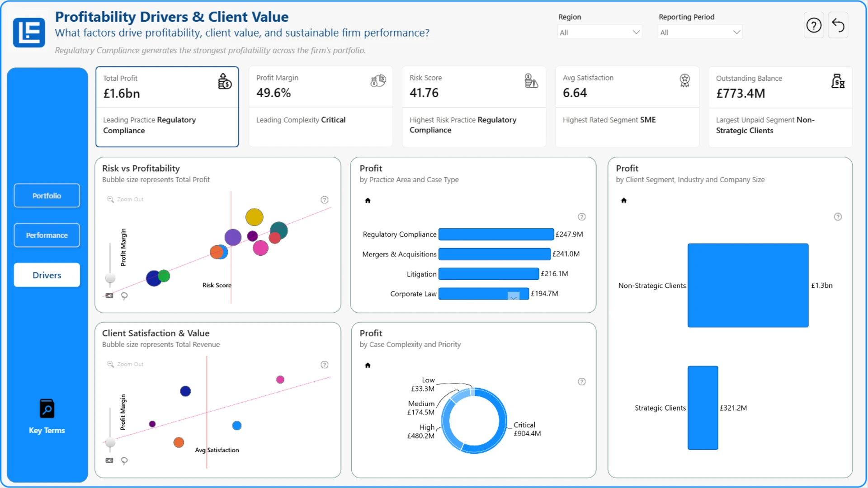Click the High £480.2M donut label

click(x=421, y=432)
